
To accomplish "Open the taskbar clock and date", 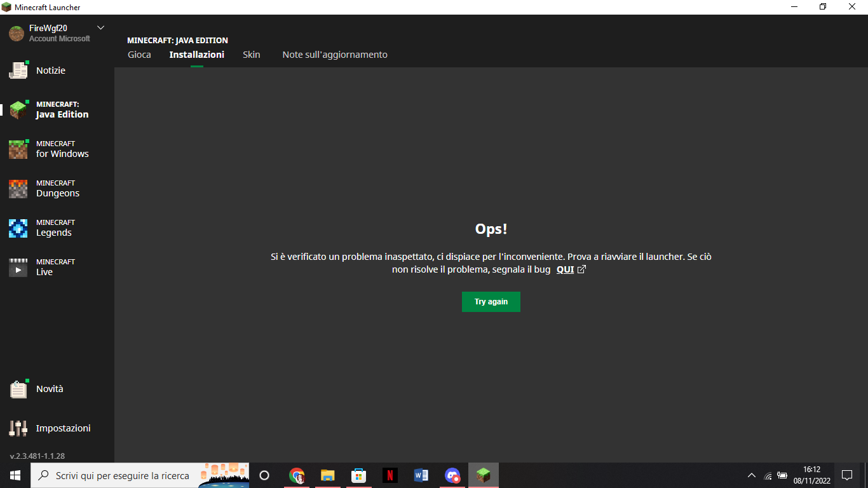I will click(x=812, y=475).
